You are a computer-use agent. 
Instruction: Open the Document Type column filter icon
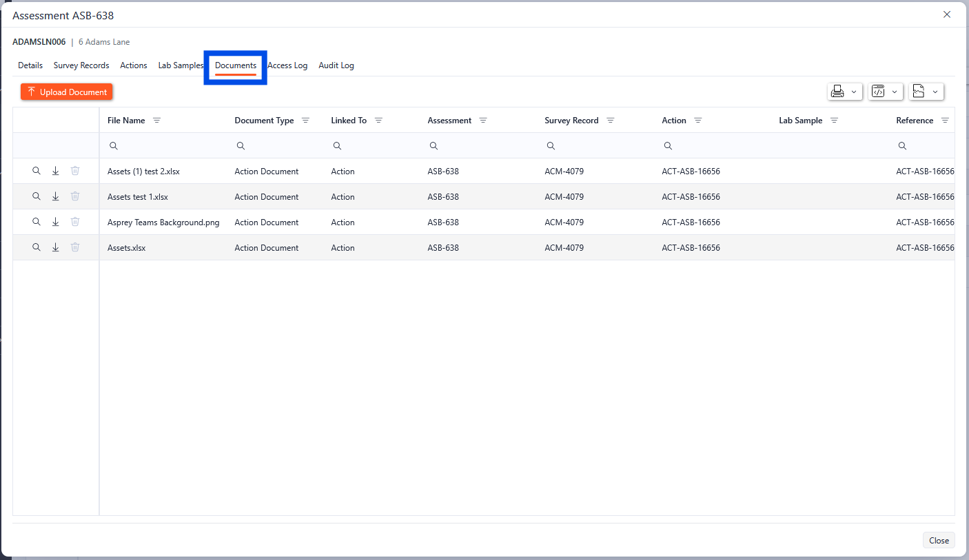[x=305, y=121]
